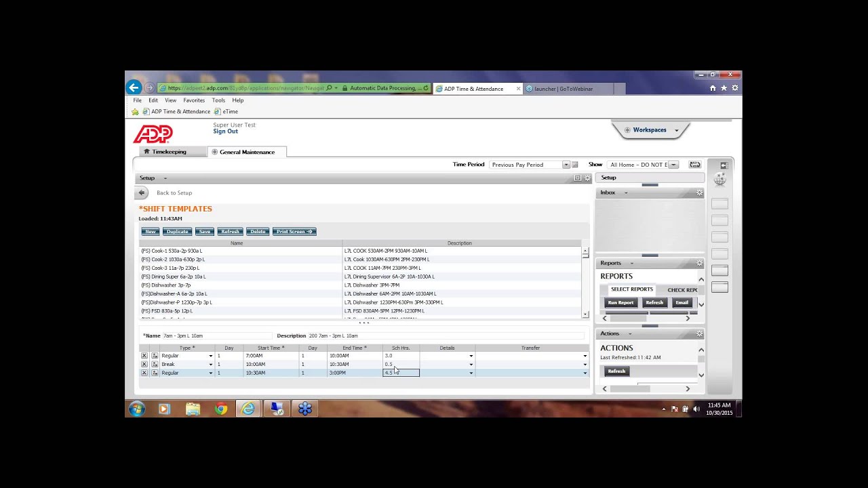868x488 pixels.
Task: Click Run Report button
Action: point(620,303)
